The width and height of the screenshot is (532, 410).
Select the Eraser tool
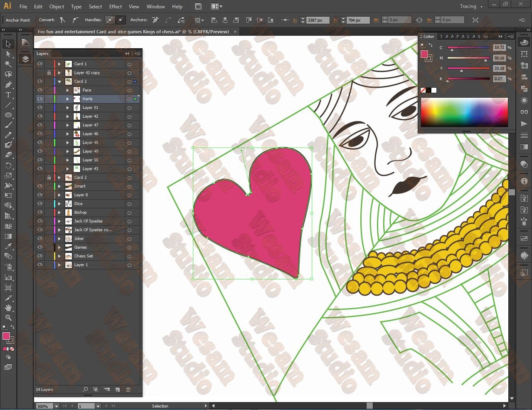8,155
